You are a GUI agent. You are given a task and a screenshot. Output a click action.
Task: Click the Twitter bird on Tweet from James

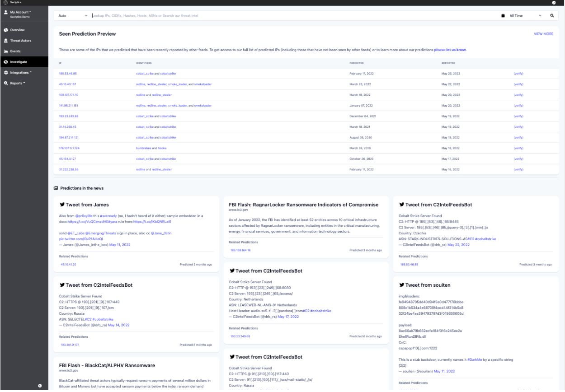click(x=62, y=205)
